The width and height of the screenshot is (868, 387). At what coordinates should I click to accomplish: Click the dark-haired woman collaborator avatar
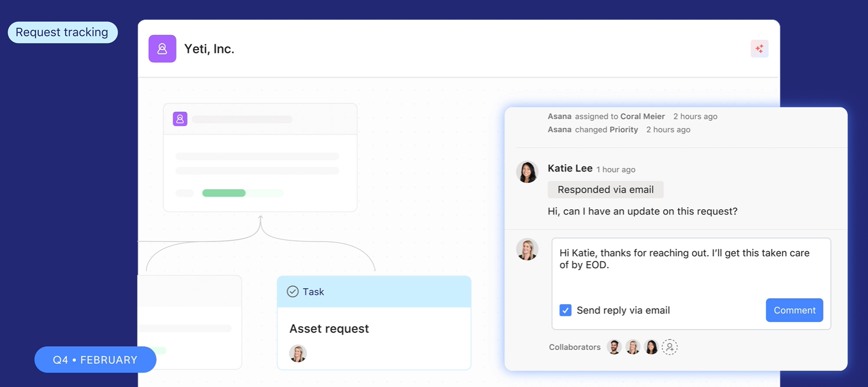(x=651, y=347)
